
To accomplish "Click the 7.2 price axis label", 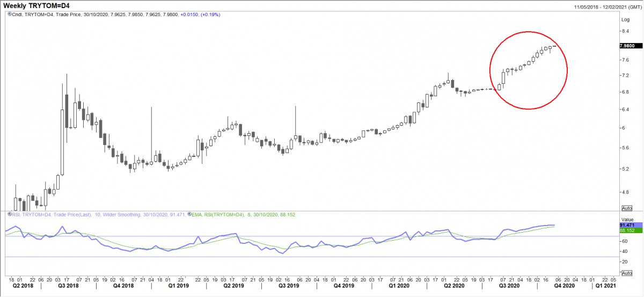I will click(625, 76).
